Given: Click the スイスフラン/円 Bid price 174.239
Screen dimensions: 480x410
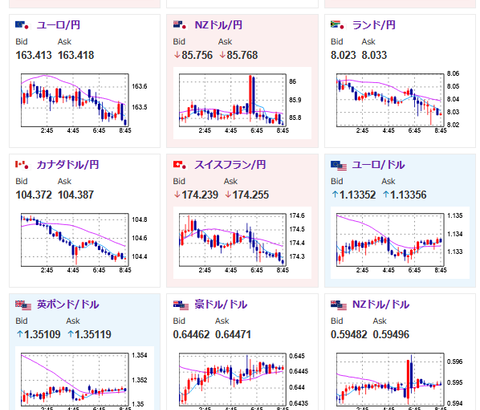Looking at the screenshot, I should tap(196, 195).
